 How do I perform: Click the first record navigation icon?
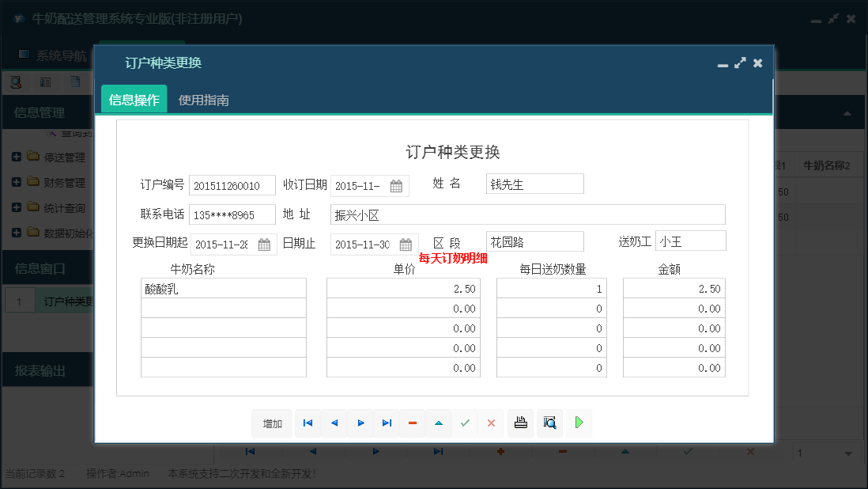click(x=308, y=423)
